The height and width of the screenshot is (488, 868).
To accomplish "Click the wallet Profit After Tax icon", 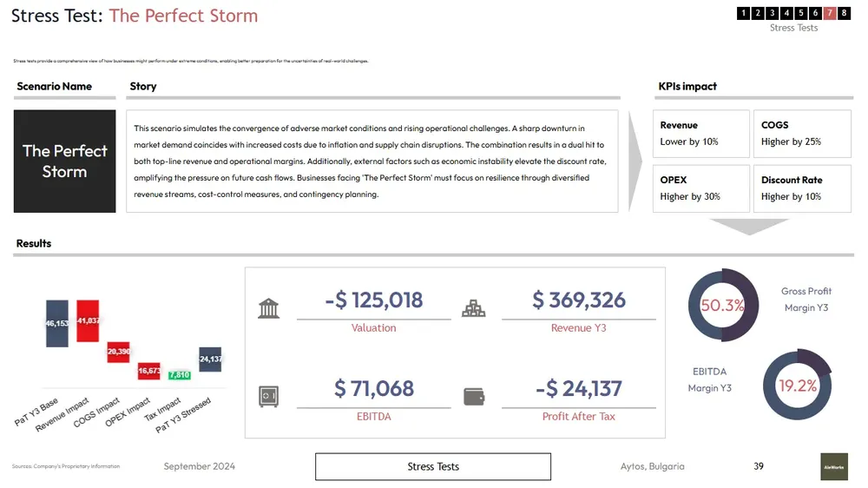I will (474, 397).
